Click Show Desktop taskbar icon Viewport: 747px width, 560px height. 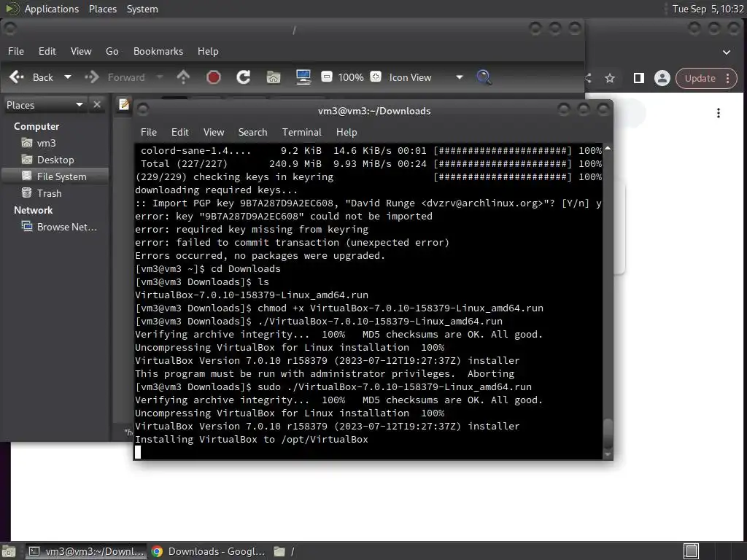9,551
